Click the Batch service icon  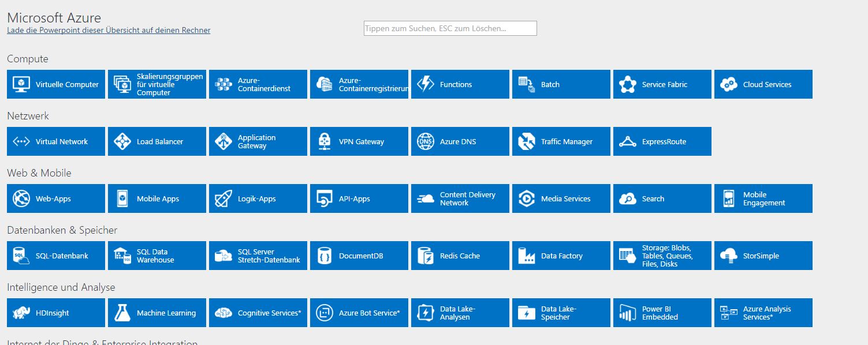pyautogui.click(x=527, y=84)
